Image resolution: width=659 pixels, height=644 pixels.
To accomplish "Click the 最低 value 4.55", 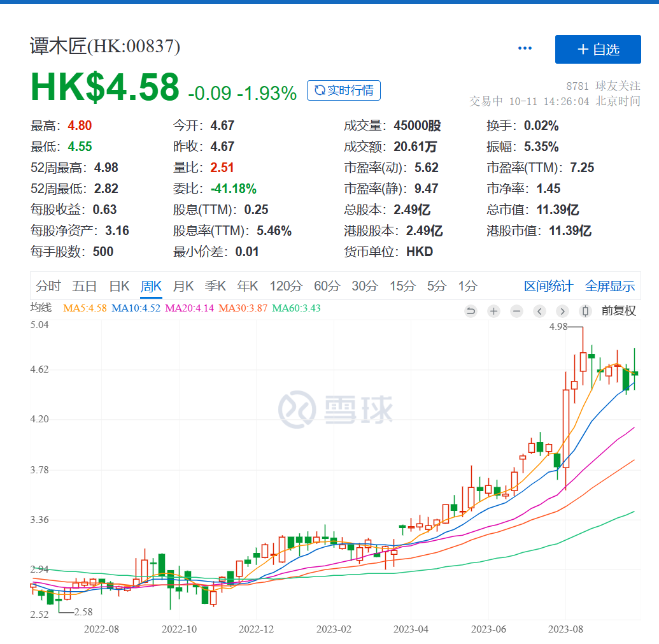I will coord(80,147).
